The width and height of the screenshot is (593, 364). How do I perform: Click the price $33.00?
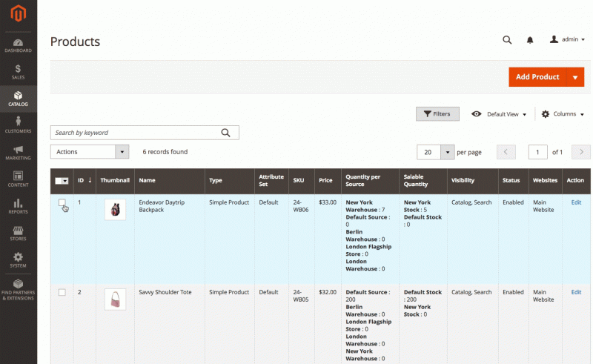[x=328, y=202]
